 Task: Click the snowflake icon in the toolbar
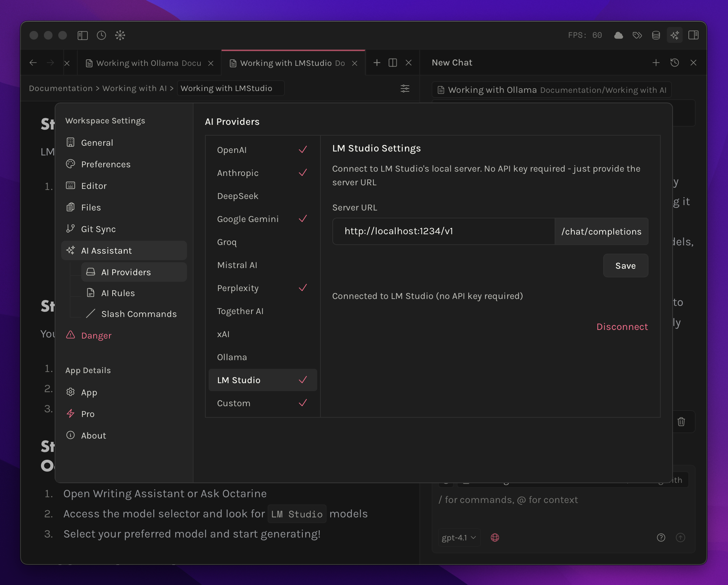click(120, 35)
